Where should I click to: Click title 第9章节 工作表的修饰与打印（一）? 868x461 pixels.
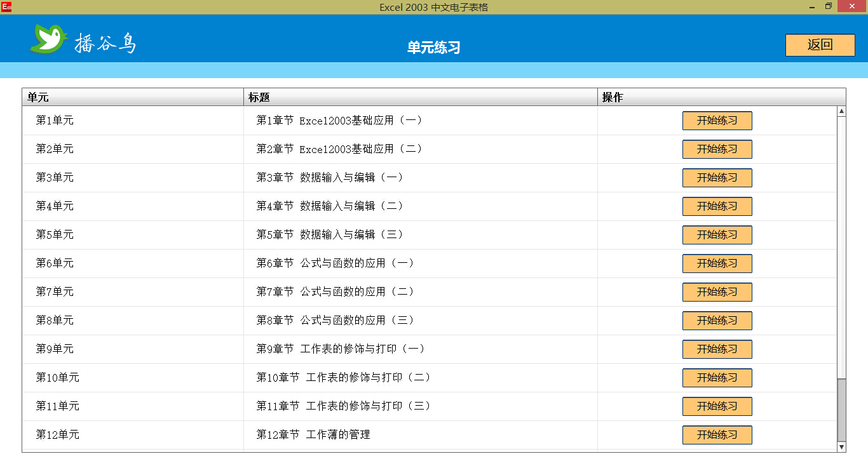click(x=342, y=349)
